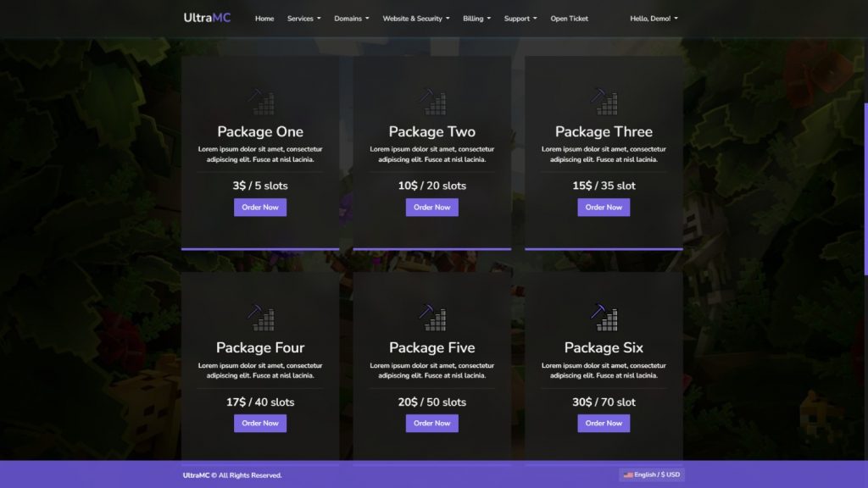Click the Package Six pickaxe icon
The width and height of the screenshot is (868, 488).
[x=604, y=318]
